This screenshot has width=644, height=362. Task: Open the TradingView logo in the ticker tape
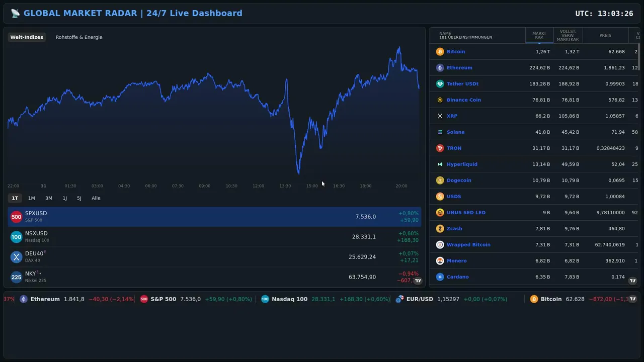click(x=632, y=299)
